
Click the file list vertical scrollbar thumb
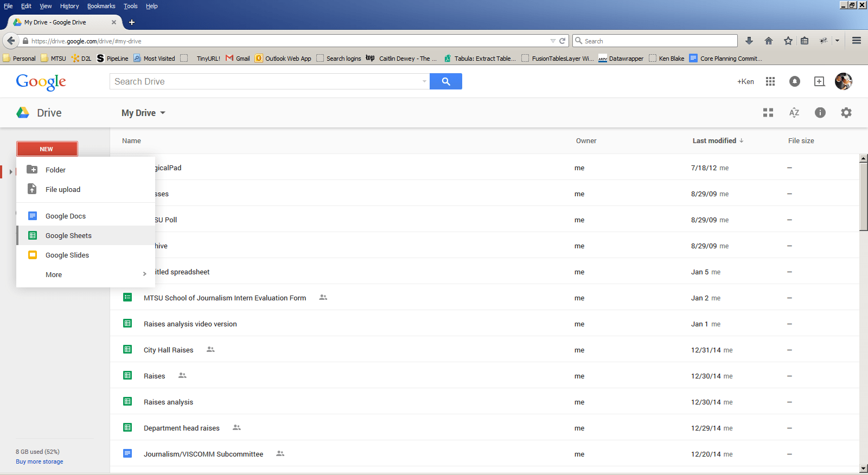[x=863, y=197]
